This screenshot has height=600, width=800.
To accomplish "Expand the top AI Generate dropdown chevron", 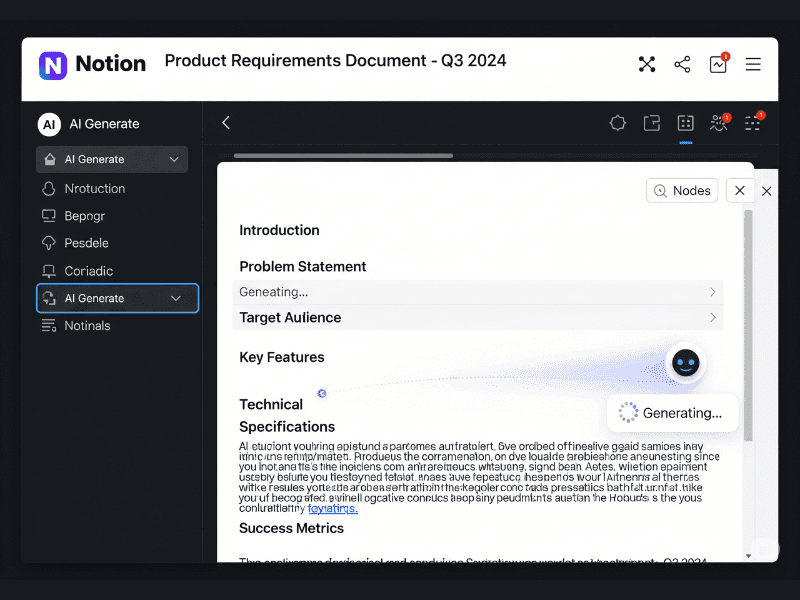I will pos(174,159).
